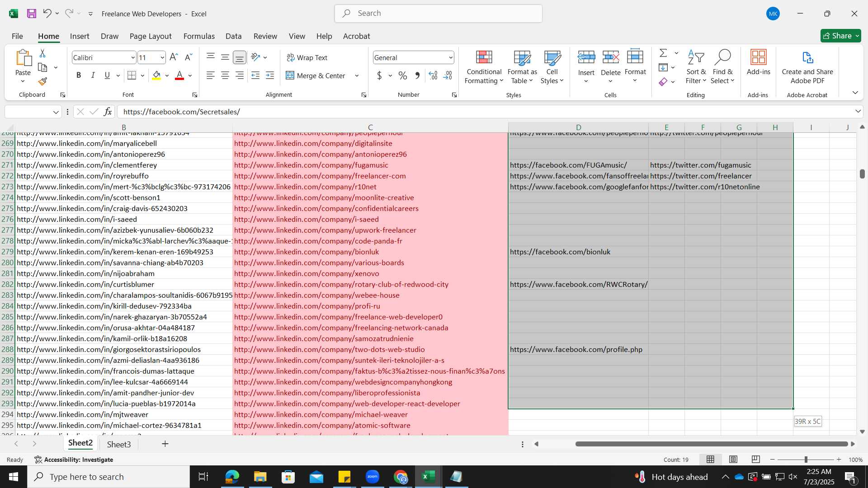Save the workbook with the Save icon
Image resolution: width=868 pixels, height=488 pixels.
(32, 14)
